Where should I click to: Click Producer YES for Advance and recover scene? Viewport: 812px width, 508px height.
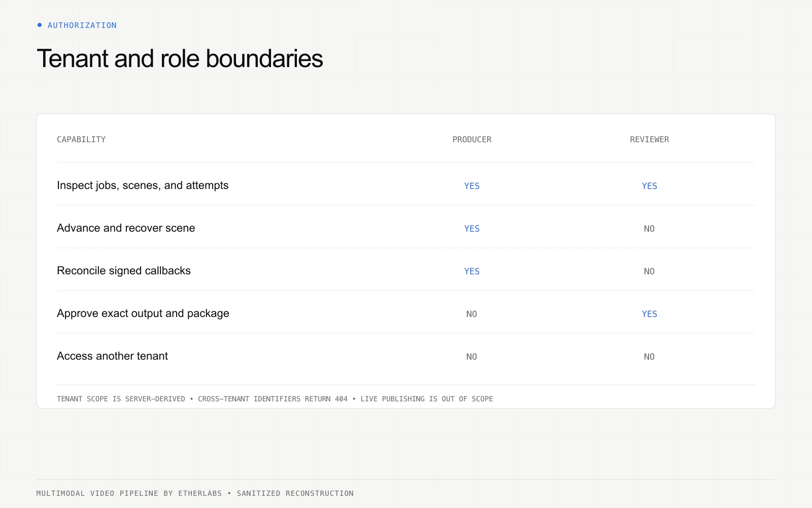[x=472, y=229]
